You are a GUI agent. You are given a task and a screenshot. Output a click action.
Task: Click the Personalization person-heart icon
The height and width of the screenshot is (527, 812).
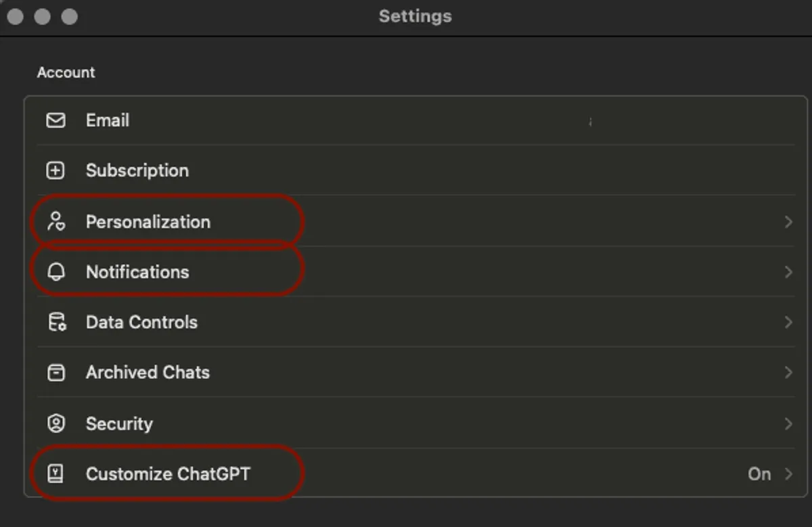tap(55, 222)
